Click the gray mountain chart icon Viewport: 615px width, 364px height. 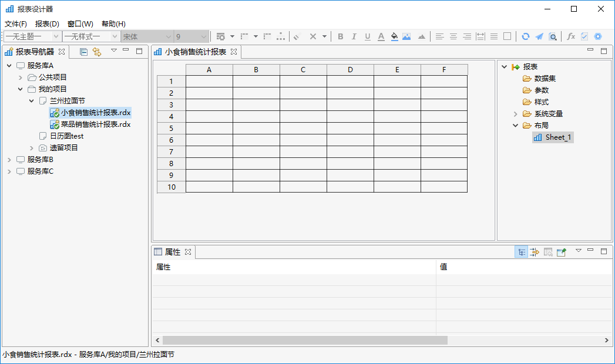(422, 36)
